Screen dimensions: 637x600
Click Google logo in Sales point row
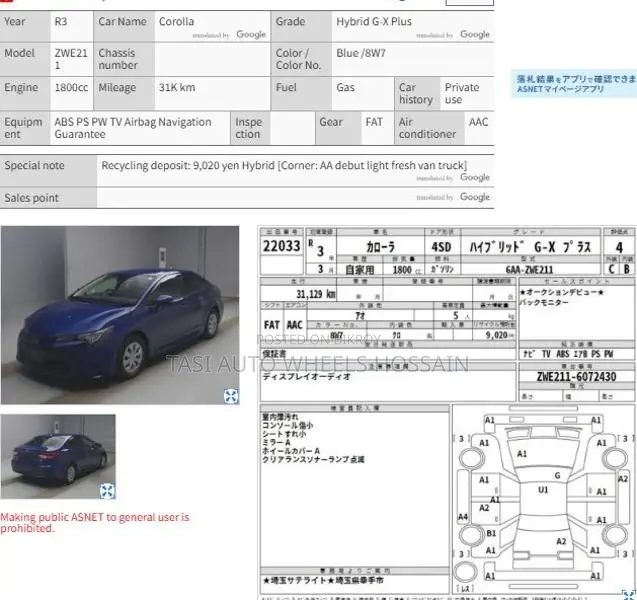click(x=474, y=197)
